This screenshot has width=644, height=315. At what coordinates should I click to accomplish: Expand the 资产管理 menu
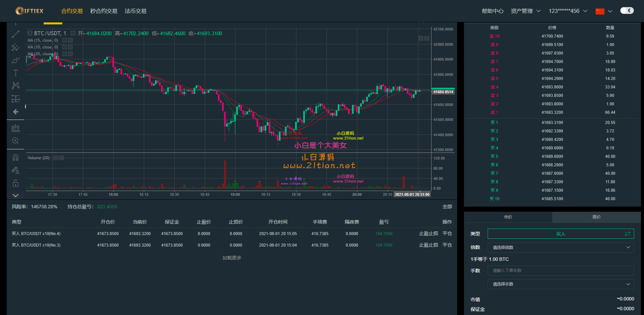[526, 11]
